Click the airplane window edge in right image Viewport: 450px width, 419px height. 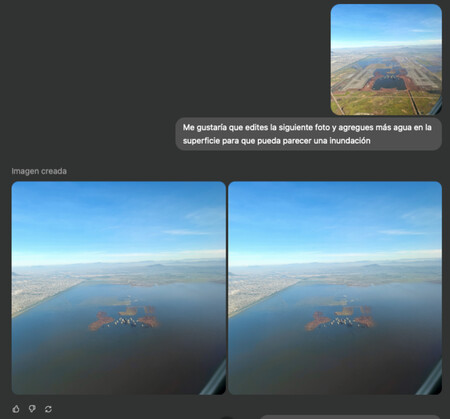(x=431, y=380)
